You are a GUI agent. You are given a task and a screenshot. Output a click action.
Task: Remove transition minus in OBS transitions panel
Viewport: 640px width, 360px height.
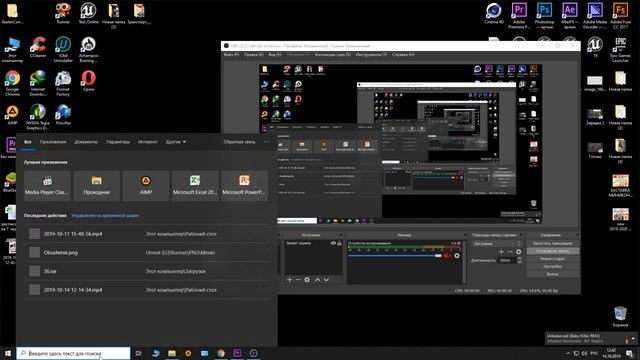(510, 252)
